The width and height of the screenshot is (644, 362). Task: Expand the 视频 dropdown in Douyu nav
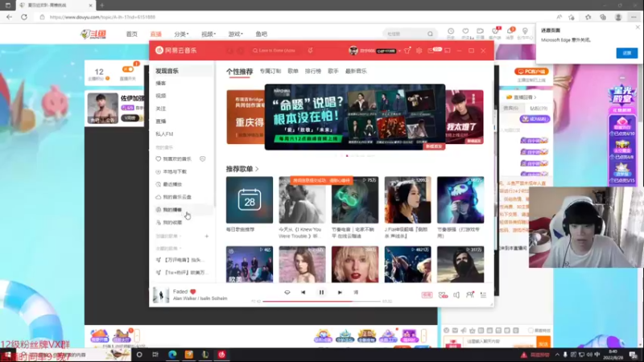click(x=208, y=34)
